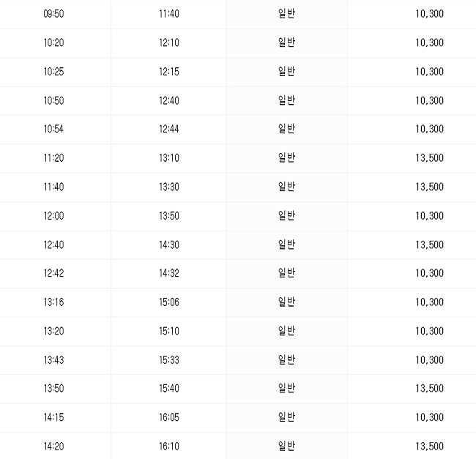Click the 13,500 fare for the 11:40 departure
This screenshot has height=459, width=476.
pos(430,187)
